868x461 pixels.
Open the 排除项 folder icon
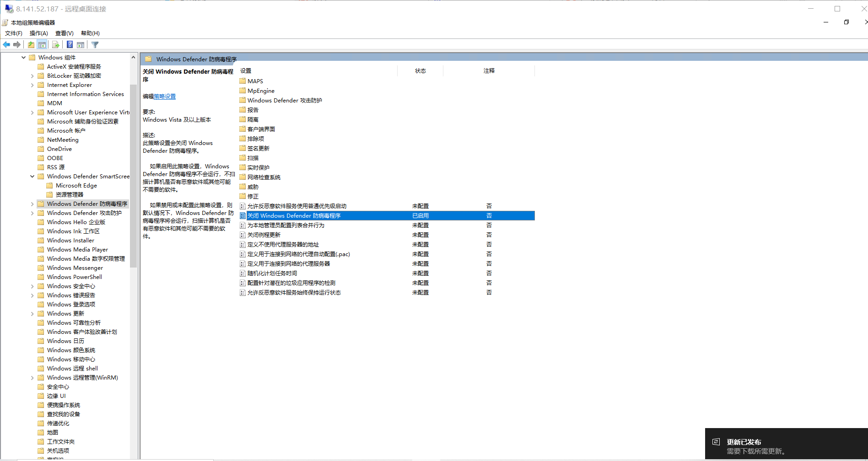tap(243, 139)
